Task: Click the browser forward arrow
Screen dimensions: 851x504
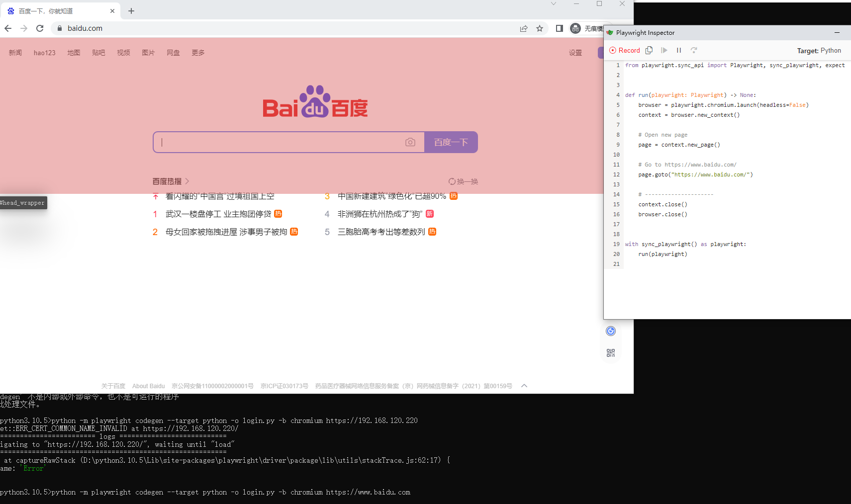Action: click(x=24, y=28)
